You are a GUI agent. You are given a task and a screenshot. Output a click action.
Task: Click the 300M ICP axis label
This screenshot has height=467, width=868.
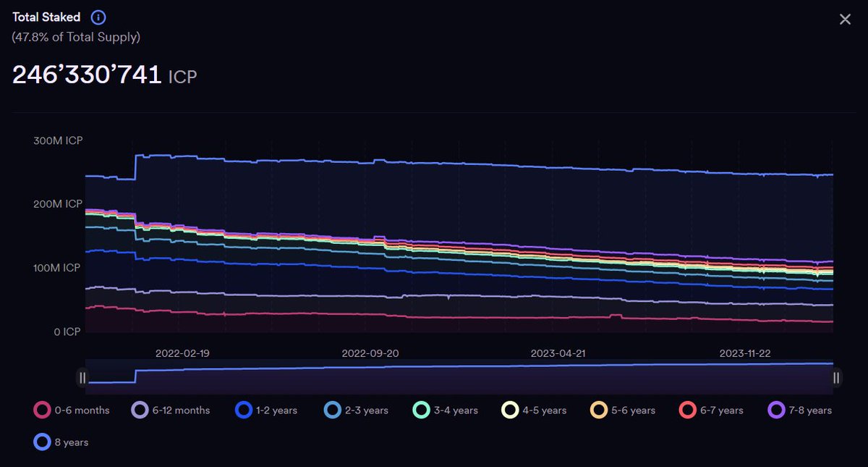(x=58, y=140)
